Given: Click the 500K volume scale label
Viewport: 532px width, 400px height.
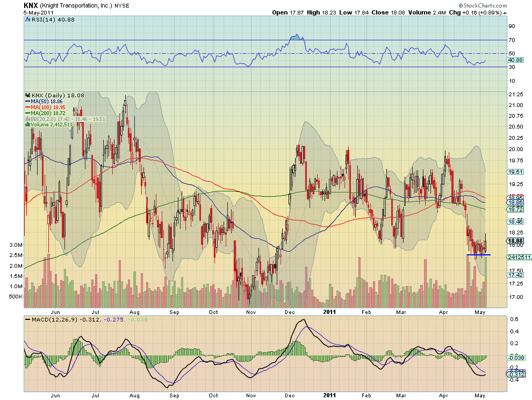Looking at the screenshot, I should pyautogui.click(x=16, y=296).
